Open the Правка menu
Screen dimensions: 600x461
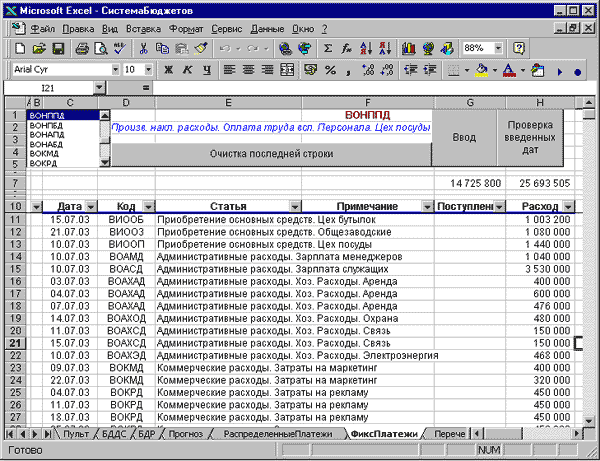(x=78, y=29)
